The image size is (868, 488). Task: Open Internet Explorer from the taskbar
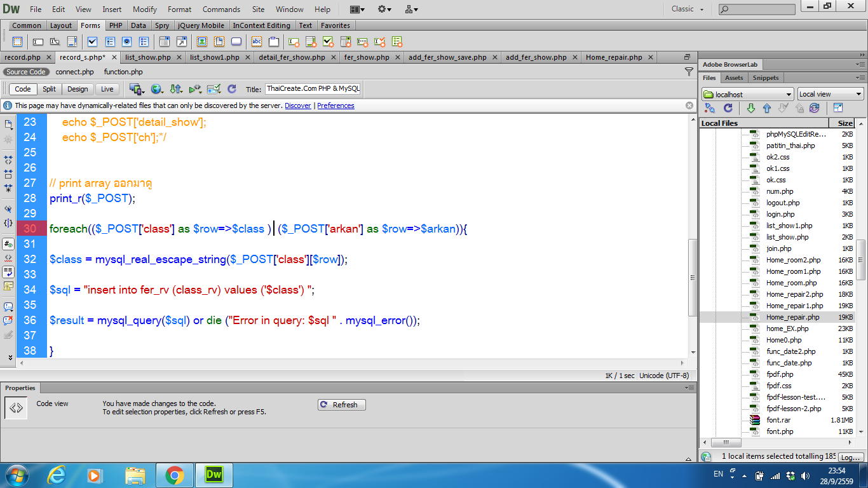tap(57, 475)
